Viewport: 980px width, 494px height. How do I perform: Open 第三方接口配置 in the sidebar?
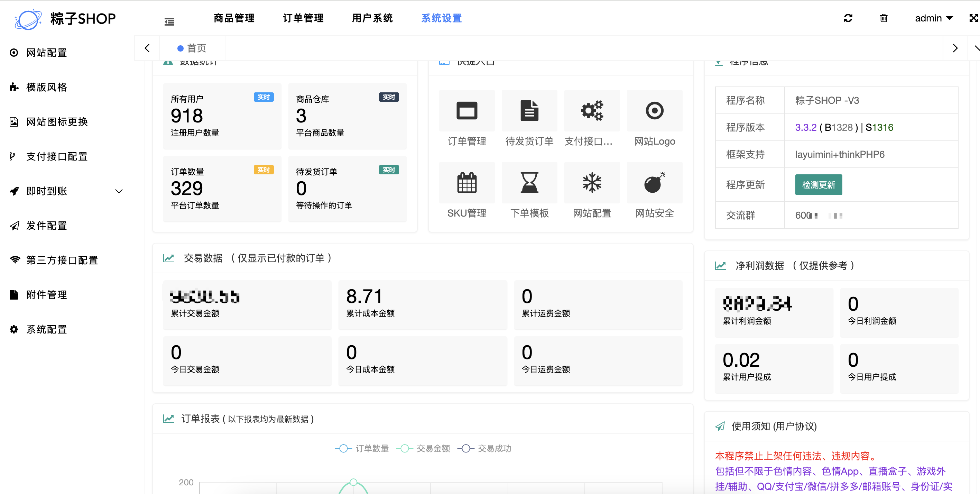(x=62, y=260)
